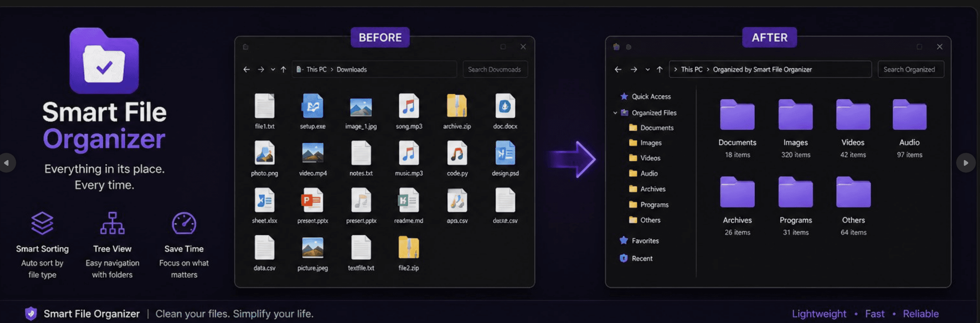Open the large Others folder with 64 items
This screenshot has height=323, width=980.
click(853, 192)
